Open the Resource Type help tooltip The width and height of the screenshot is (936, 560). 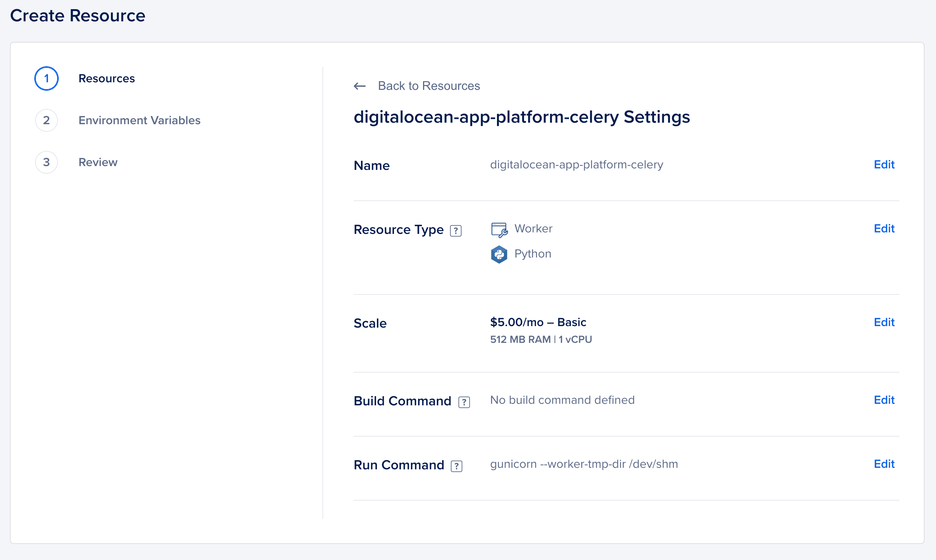[x=456, y=230]
